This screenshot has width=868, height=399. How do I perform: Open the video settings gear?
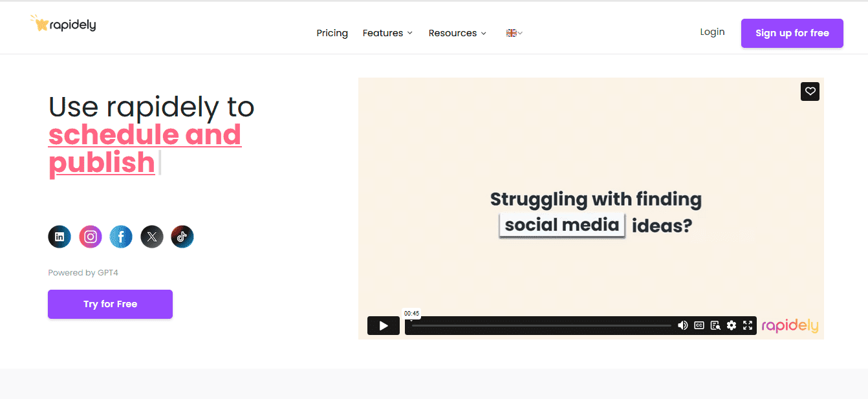pyautogui.click(x=732, y=325)
